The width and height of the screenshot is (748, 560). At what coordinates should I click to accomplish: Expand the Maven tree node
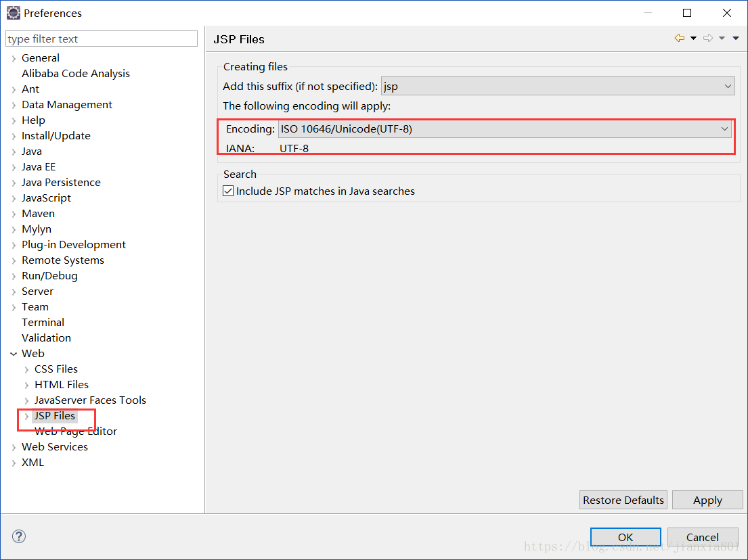(x=14, y=214)
